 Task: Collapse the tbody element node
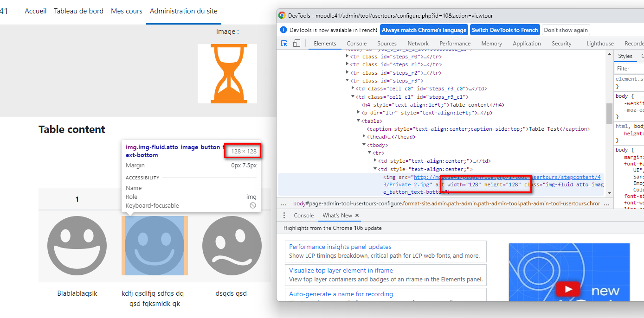click(364, 145)
